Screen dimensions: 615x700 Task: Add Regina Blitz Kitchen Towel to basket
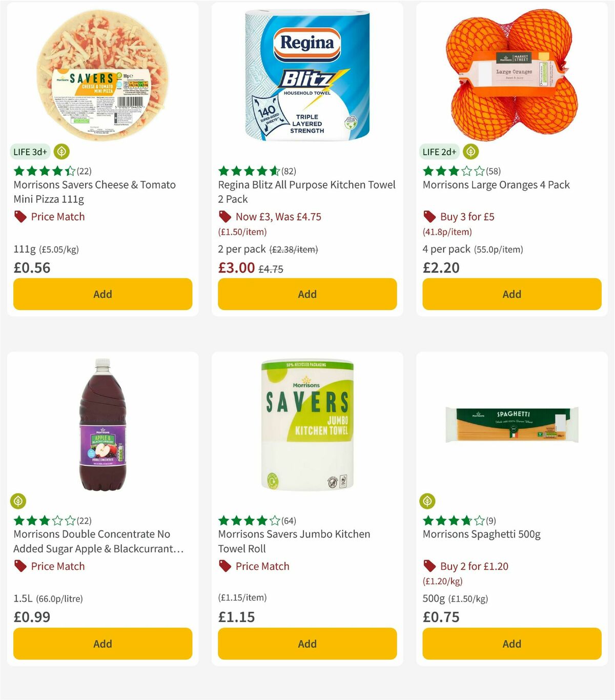click(x=306, y=294)
